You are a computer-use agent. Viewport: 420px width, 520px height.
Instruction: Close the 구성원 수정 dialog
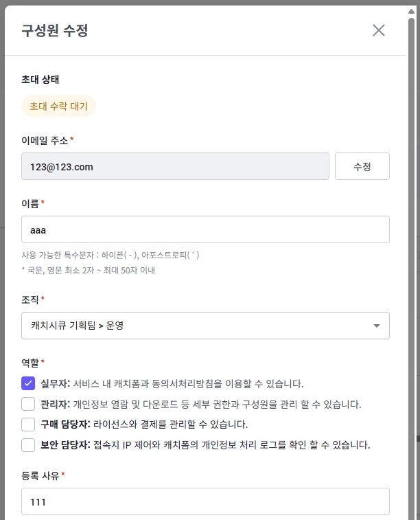(x=379, y=30)
